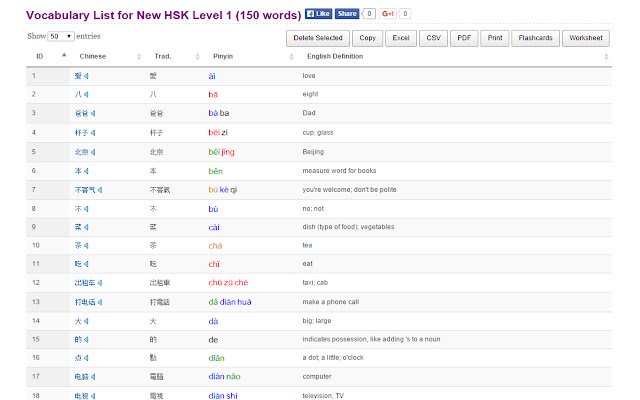Play audio for the 'you're welcome' row
The height and width of the screenshot is (400, 640).
tap(100, 190)
